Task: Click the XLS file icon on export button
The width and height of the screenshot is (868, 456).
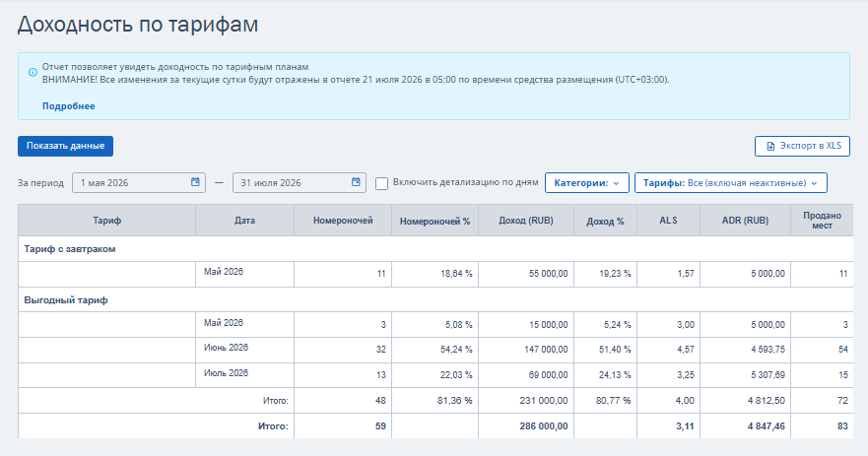Action: 770,146
